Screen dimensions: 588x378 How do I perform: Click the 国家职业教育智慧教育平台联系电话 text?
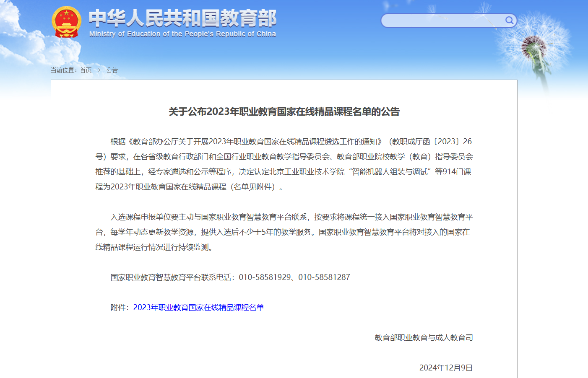coord(171,277)
